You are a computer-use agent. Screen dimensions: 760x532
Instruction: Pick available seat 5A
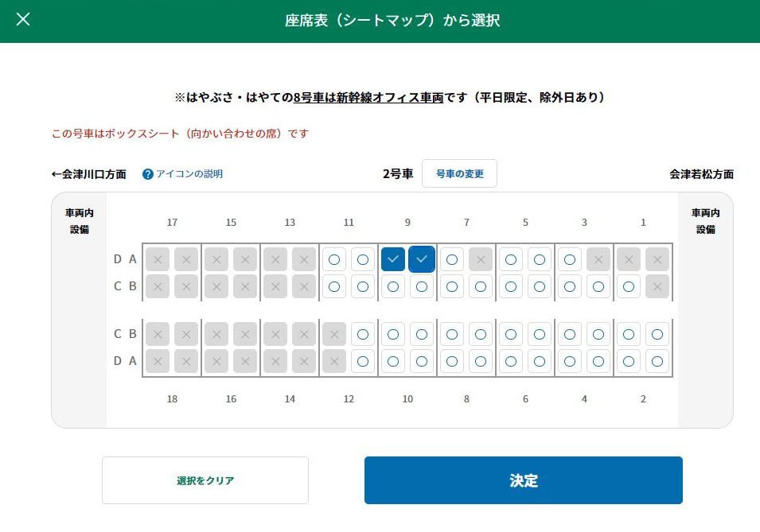tap(540, 259)
